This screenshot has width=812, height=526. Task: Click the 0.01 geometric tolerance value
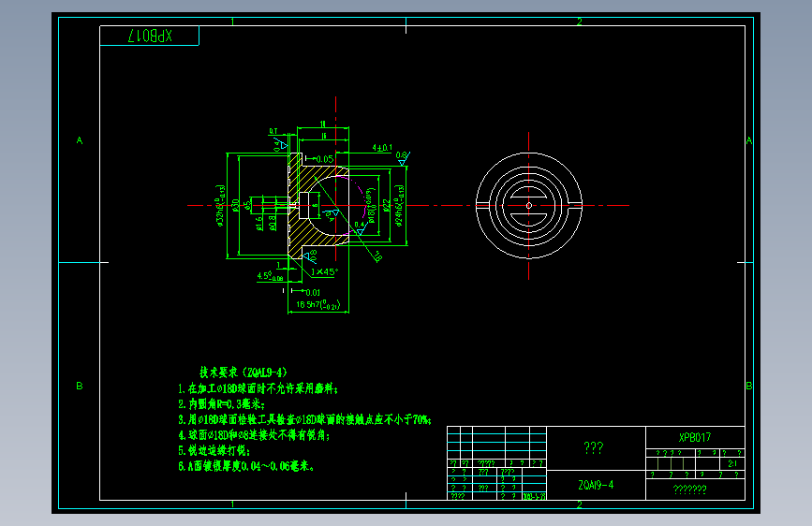[313, 293]
